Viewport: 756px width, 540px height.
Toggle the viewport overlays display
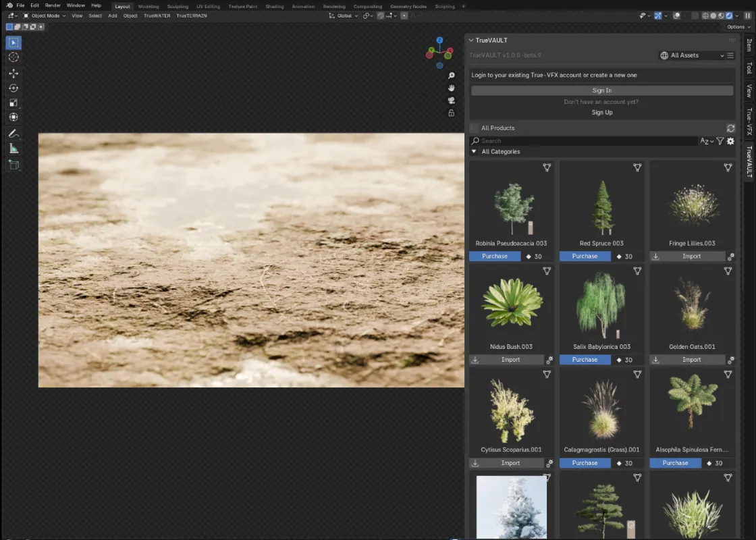tap(677, 16)
